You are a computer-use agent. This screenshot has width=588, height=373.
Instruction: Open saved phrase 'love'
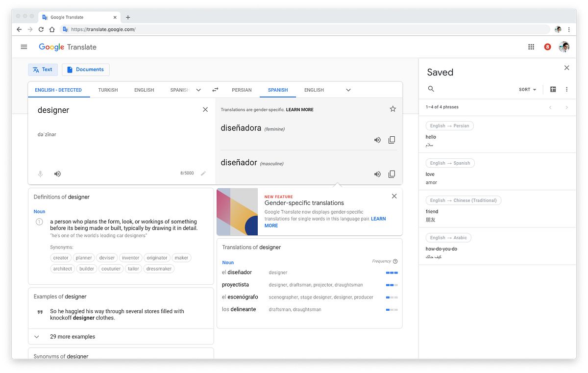[497, 172]
